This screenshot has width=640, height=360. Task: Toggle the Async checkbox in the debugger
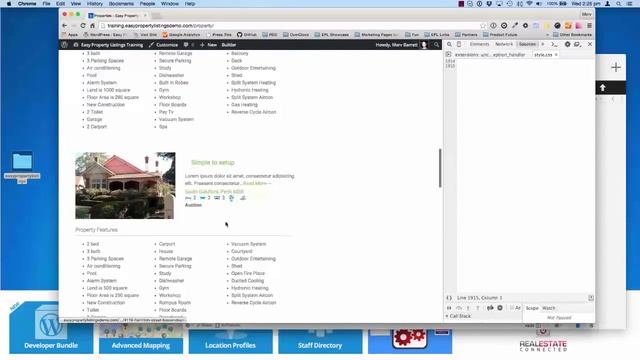(512, 308)
